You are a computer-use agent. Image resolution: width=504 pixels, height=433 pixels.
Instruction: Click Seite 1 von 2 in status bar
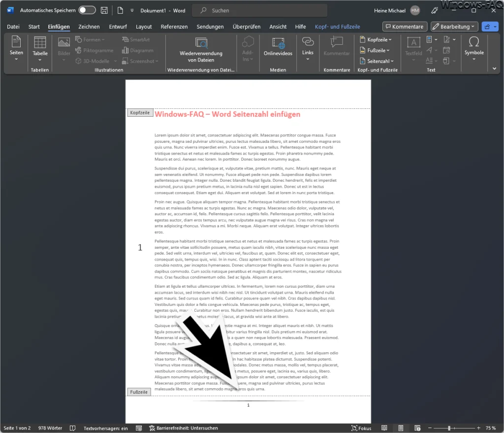pyautogui.click(x=17, y=428)
